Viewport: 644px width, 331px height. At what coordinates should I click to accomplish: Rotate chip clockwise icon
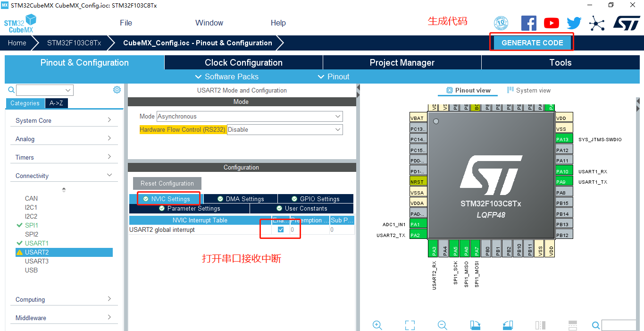475,325
